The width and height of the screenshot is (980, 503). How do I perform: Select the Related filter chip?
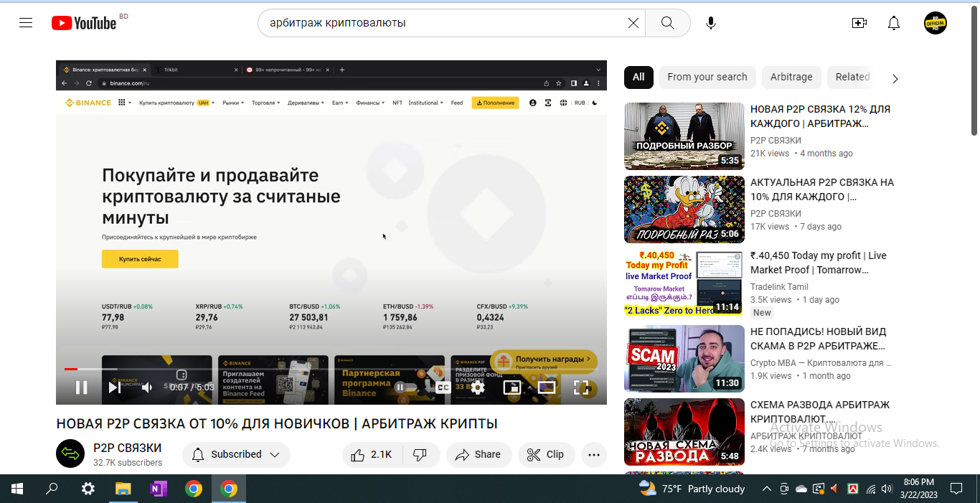(852, 77)
